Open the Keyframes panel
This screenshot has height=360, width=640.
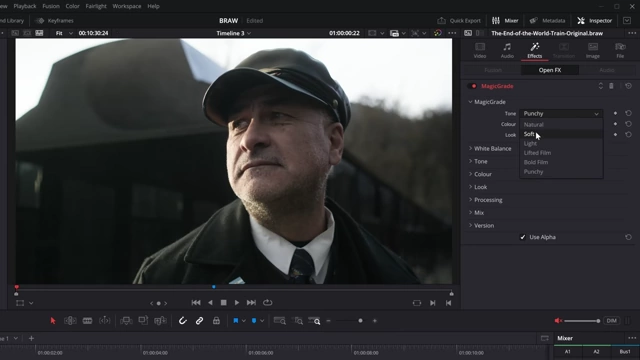point(55,20)
